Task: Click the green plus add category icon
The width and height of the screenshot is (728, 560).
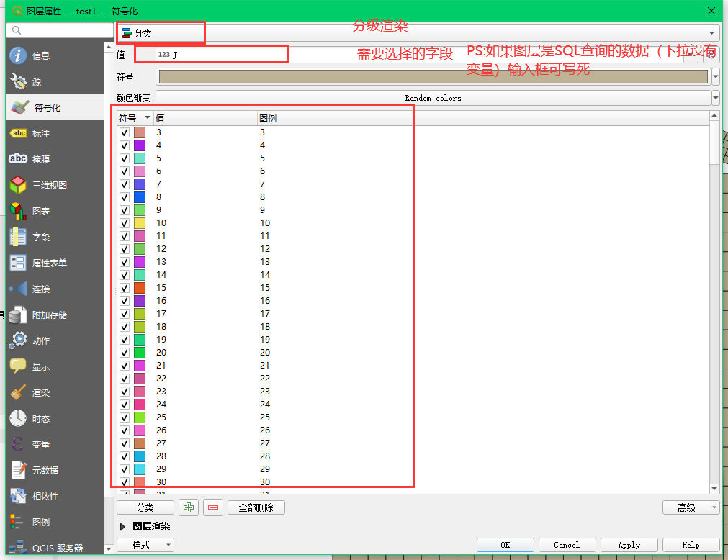Action: [189, 507]
